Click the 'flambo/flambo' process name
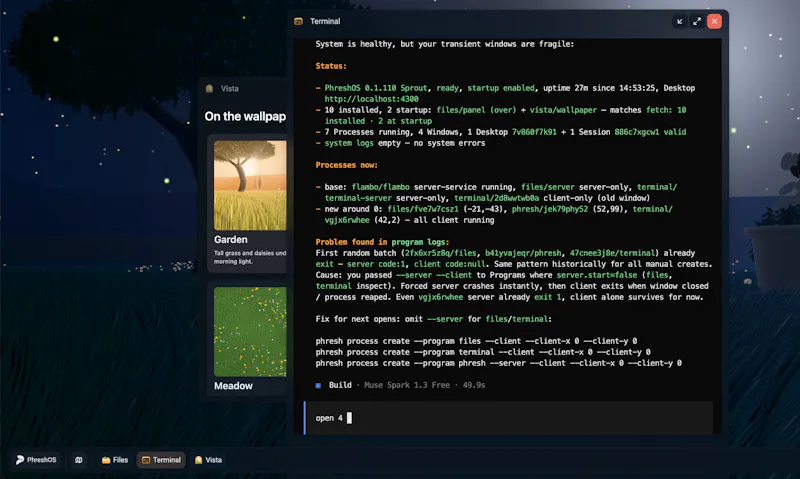This screenshot has width=800, height=479. tap(381, 187)
